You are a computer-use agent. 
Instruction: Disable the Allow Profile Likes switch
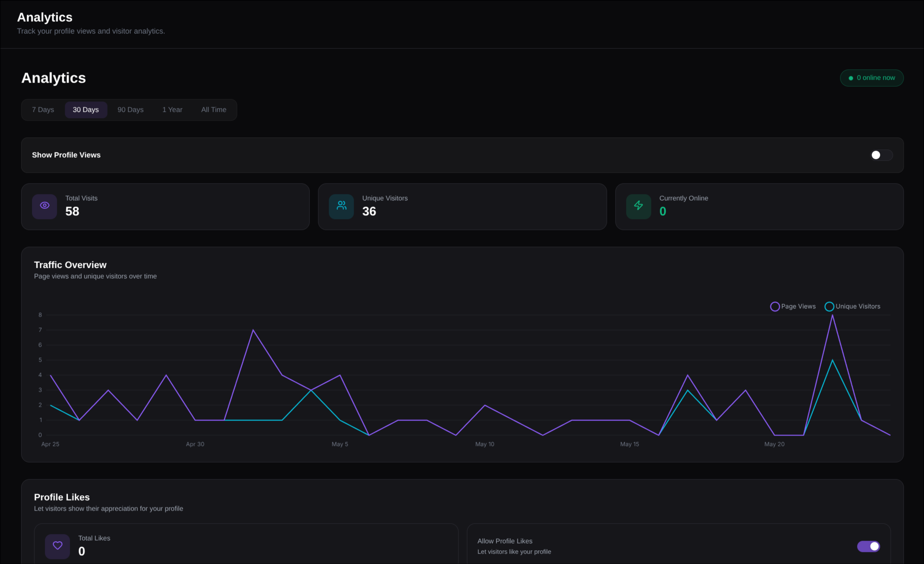(869, 546)
